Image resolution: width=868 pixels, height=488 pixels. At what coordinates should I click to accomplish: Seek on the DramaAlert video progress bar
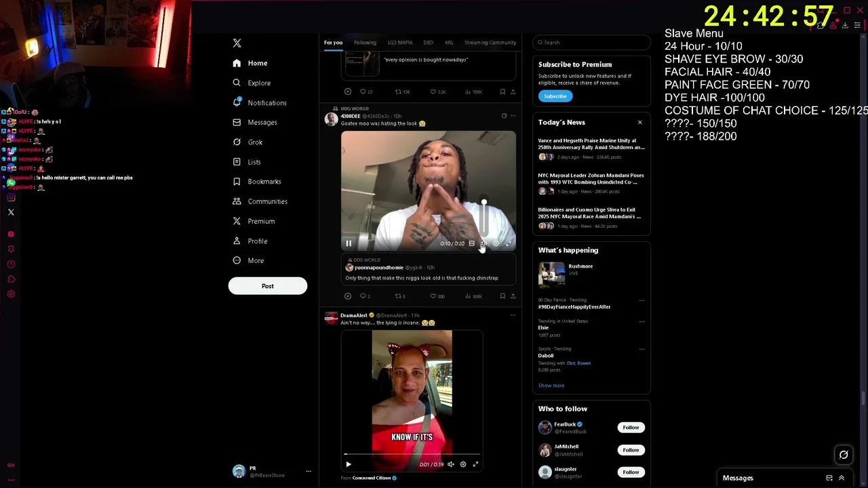(412, 454)
